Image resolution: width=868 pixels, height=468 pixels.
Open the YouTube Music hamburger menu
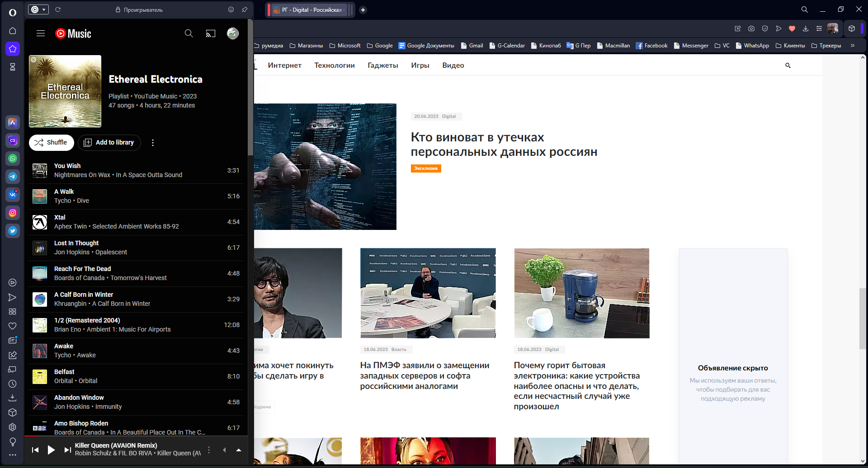click(41, 33)
